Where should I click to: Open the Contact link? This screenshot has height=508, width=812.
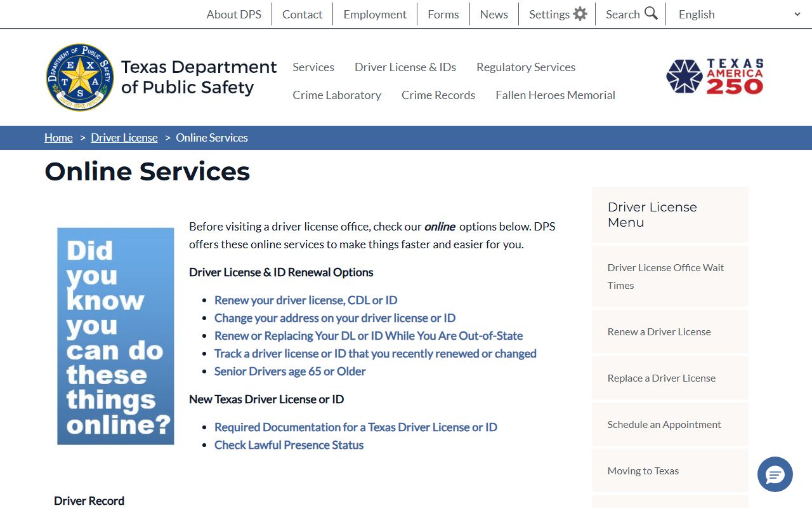click(x=303, y=14)
